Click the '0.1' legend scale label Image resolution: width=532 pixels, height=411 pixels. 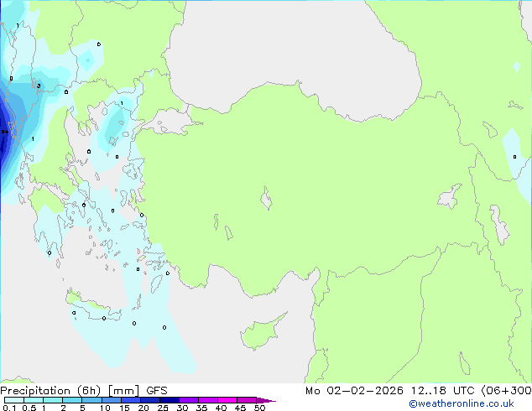coord(9,408)
